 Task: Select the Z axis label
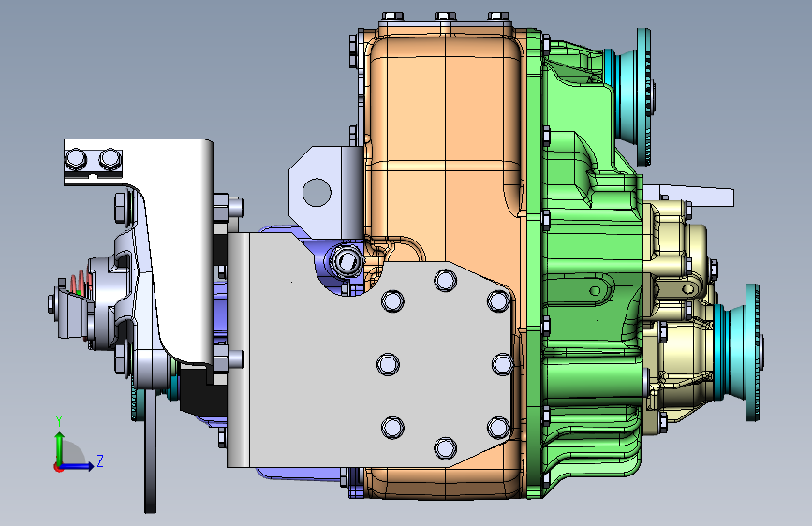pos(100,460)
